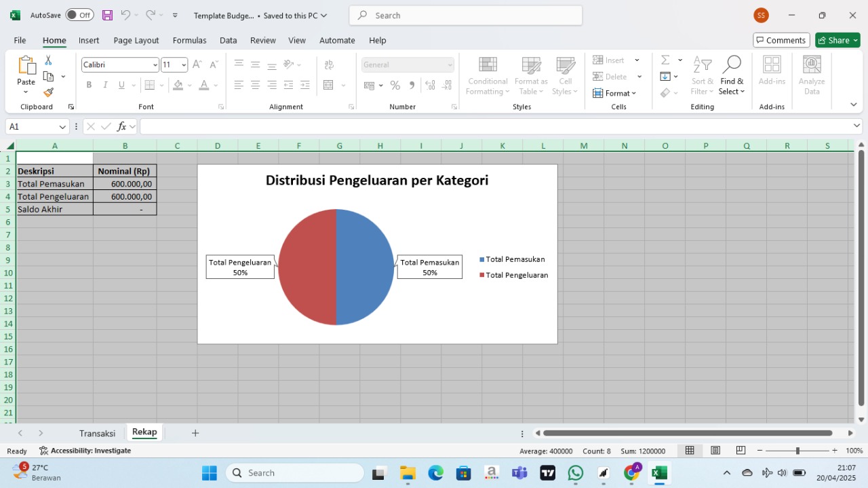Click the Cut scissors icon
Image resolution: width=868 pixels, height=488 pixels.
[48, 60]
